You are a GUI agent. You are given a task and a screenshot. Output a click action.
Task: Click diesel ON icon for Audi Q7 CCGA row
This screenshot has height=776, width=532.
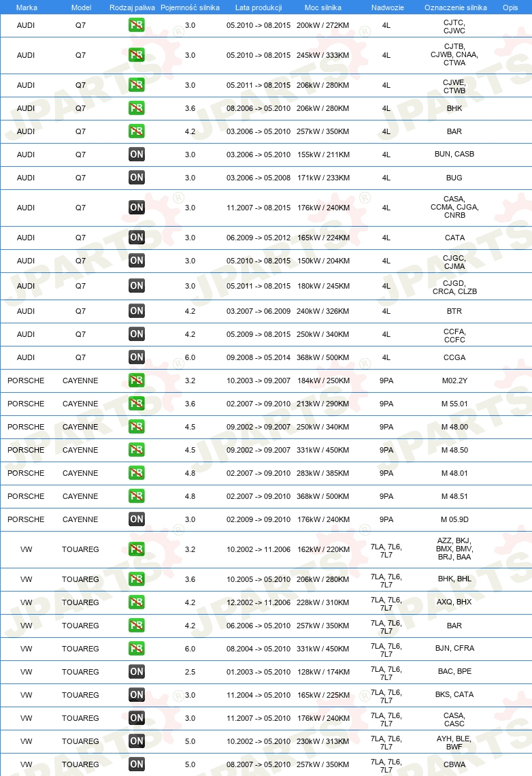pyautogui.click(x=137, y=357)
